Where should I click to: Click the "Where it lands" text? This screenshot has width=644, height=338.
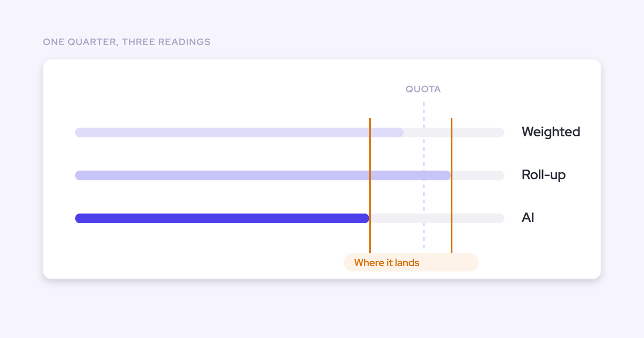386,263
